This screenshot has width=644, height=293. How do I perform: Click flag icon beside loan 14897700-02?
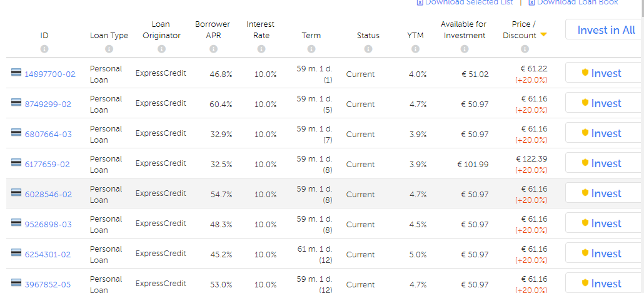(x=16, y=73)
